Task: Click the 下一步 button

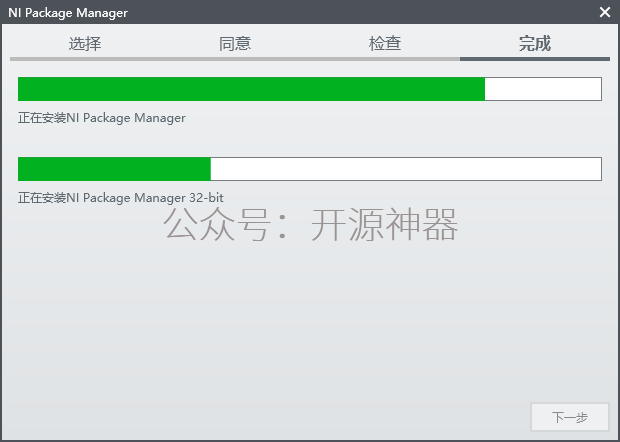Action: (x=570, y=417)
